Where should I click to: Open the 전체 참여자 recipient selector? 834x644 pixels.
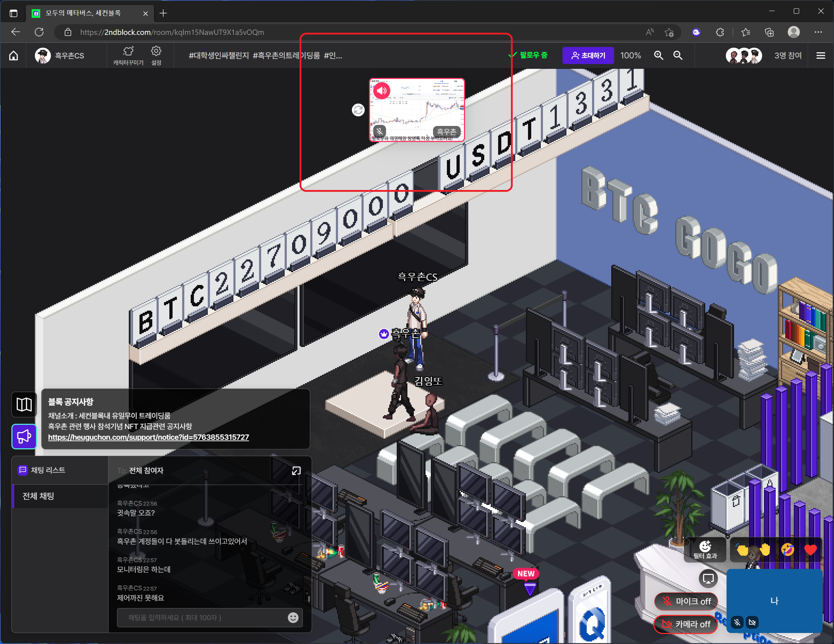(146, 471)
